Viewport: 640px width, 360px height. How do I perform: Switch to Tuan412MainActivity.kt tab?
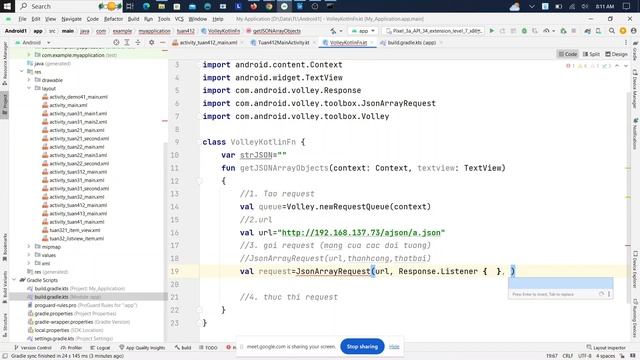tap(283, 42)
